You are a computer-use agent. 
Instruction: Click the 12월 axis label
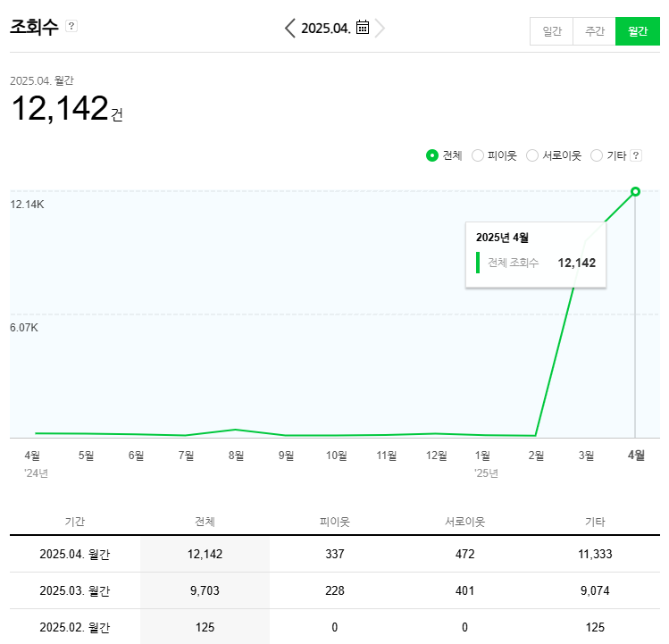coord(436,456)
